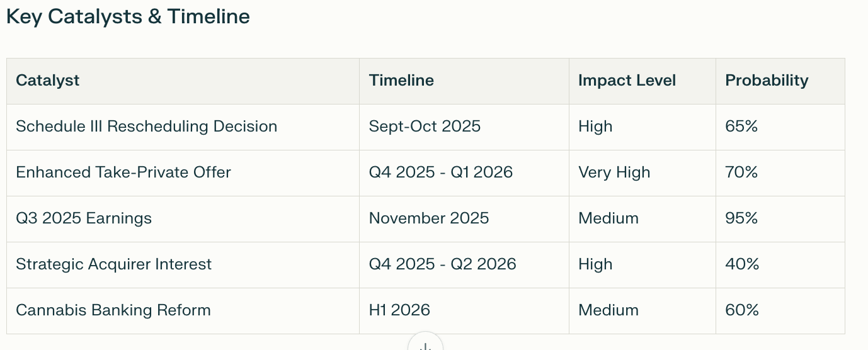The image size is (868, 350).
Task: Click the Probability column header
Action: pos(767,81)
